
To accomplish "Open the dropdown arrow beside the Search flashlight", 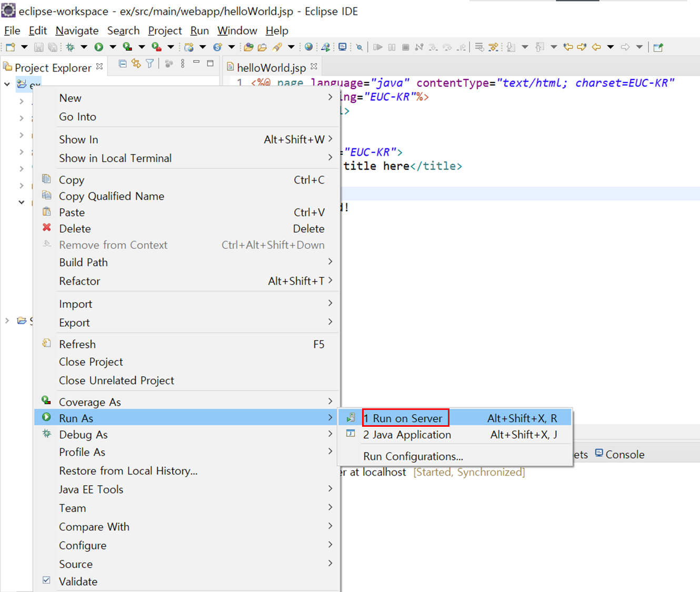I will (x=291, y=47).
